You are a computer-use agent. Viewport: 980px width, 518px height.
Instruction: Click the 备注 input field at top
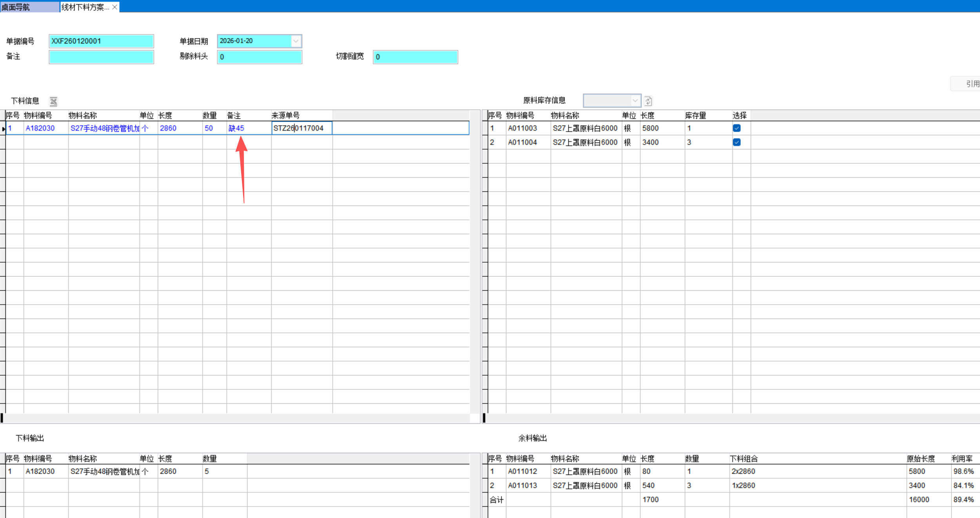[x=101, y=57]
